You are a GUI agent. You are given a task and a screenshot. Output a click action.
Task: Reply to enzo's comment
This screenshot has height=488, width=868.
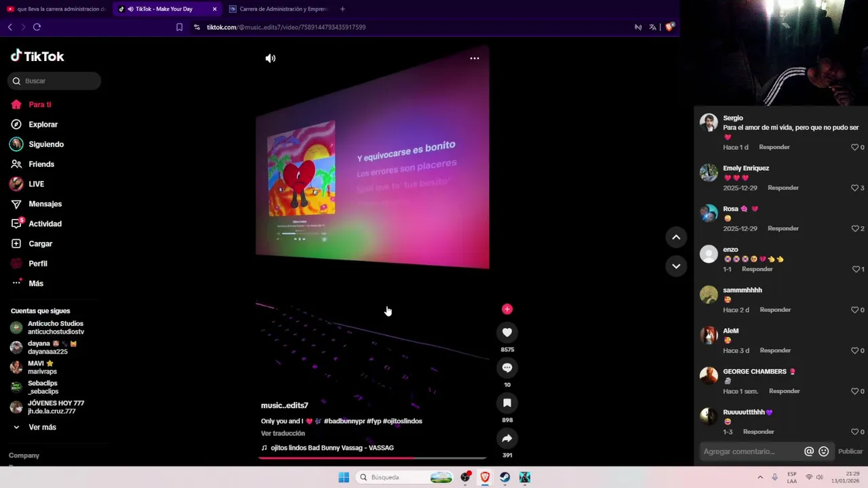pyautogui.click(x=757, y=269)
